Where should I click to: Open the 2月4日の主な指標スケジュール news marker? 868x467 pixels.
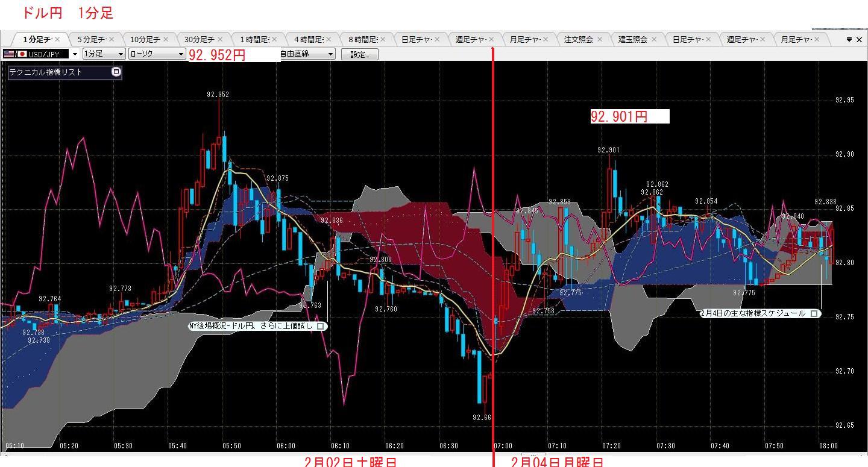759,313
